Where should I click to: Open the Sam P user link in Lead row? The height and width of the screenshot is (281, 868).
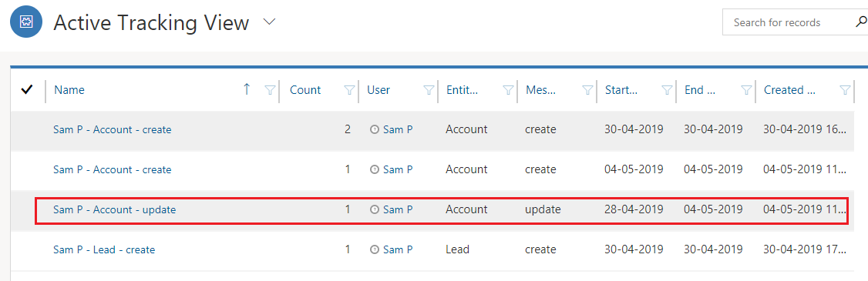(398, 249)
